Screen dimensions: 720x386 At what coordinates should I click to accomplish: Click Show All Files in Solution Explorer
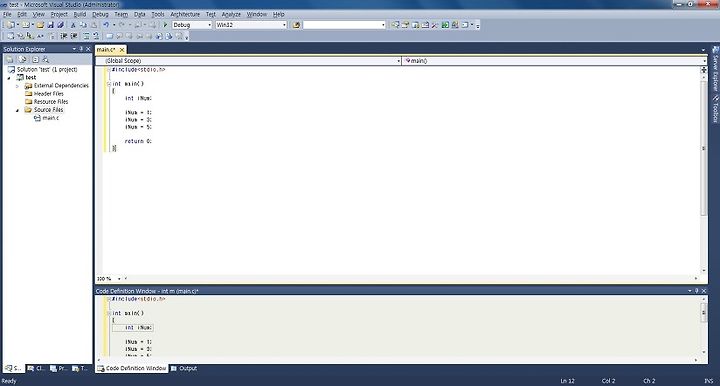22,59
